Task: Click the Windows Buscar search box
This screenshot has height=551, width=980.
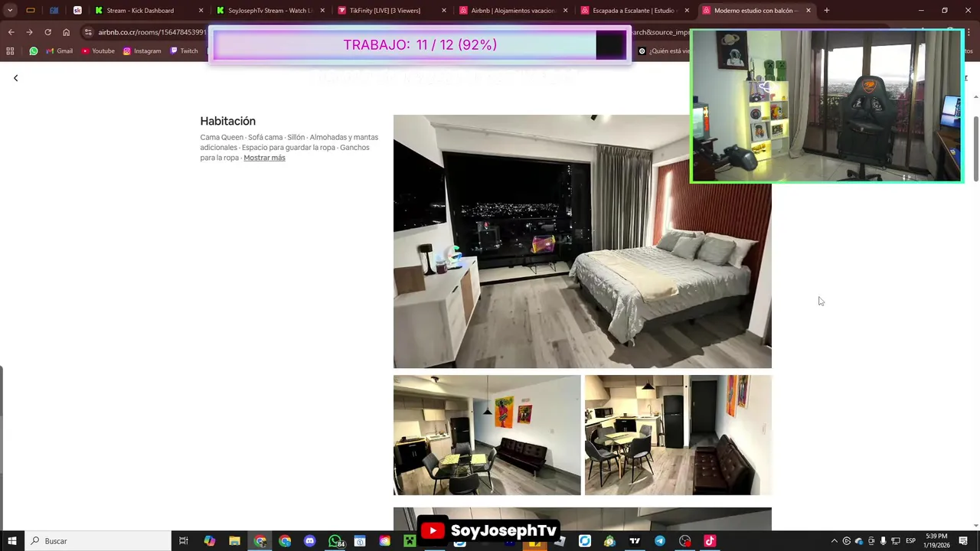Action: [x=98, y=541]
